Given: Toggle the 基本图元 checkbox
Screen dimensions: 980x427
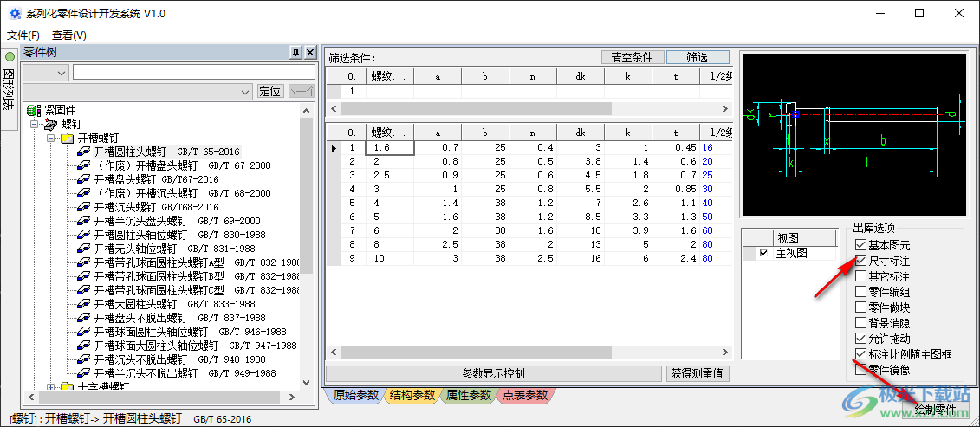Looking at the screenshot, I should click(x=860, y=244).
